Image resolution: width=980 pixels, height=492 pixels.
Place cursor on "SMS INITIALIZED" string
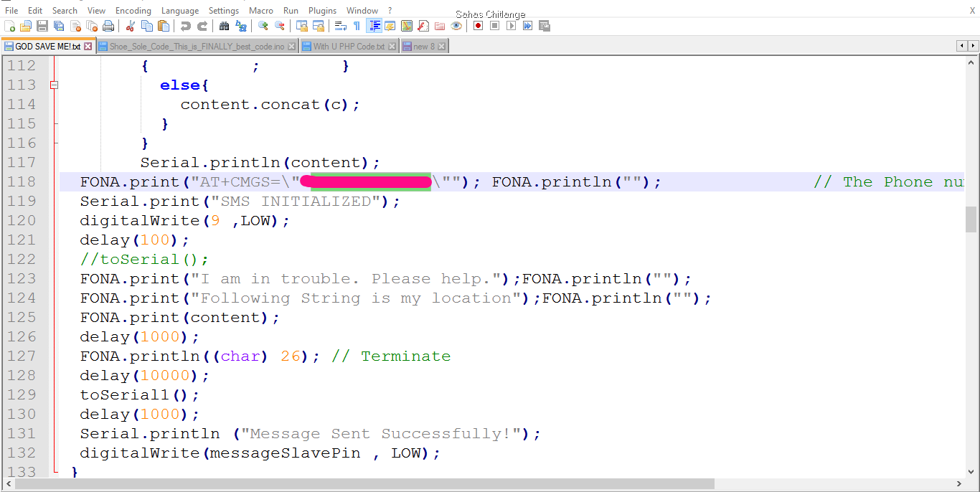click(x=296, y=202)
